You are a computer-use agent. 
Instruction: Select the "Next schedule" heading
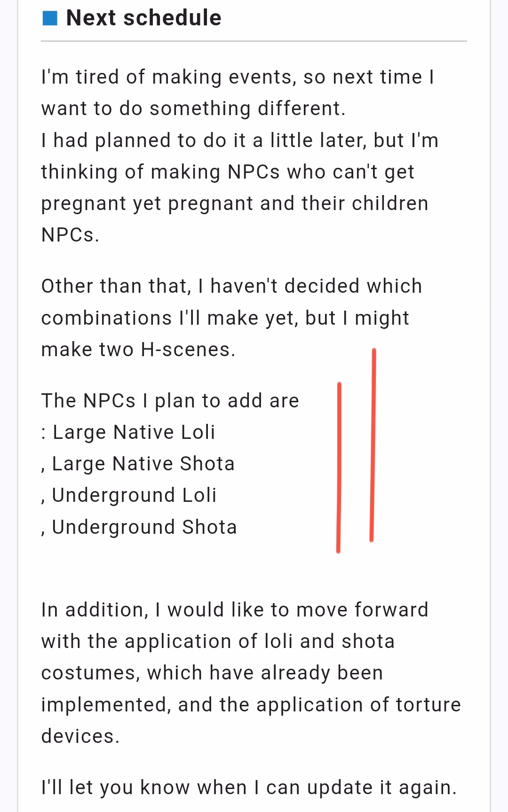(x=143, y=18)
